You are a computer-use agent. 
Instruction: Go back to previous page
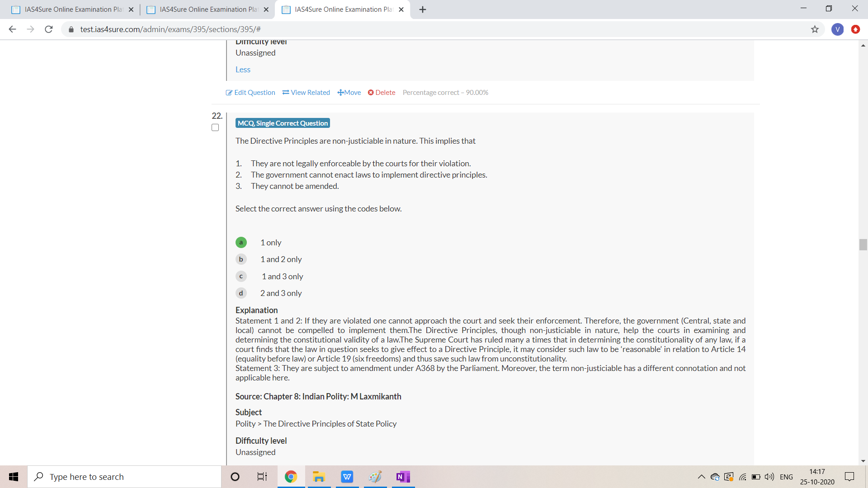pos(13,29)
